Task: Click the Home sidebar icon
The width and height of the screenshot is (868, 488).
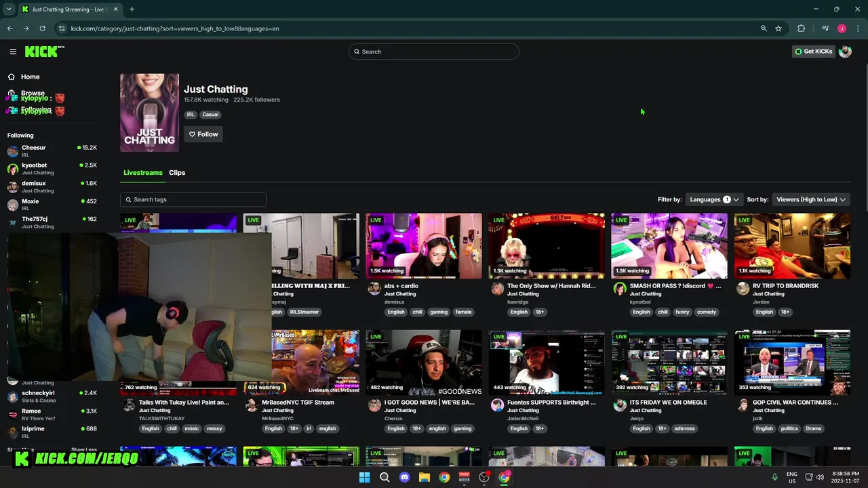Action: pyautogui.click(x=12, y=77)
